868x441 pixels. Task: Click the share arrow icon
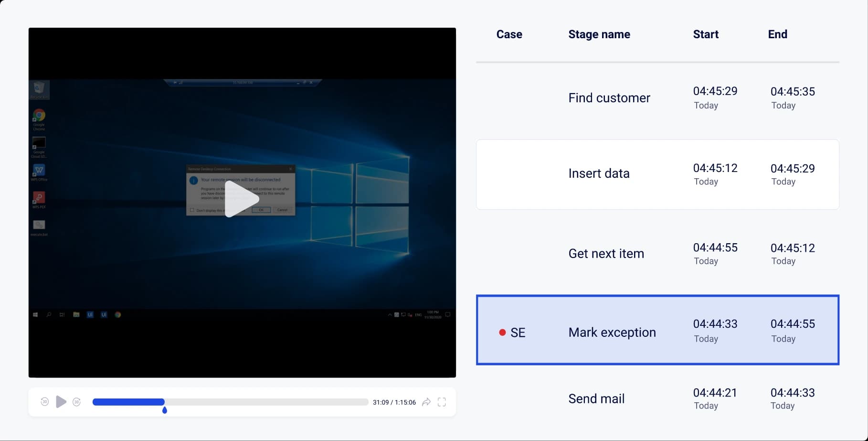(x=426, y=402)
